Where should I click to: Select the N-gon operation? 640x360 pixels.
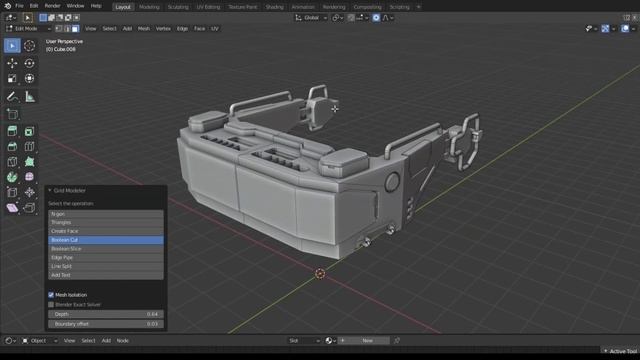[106, 214]
